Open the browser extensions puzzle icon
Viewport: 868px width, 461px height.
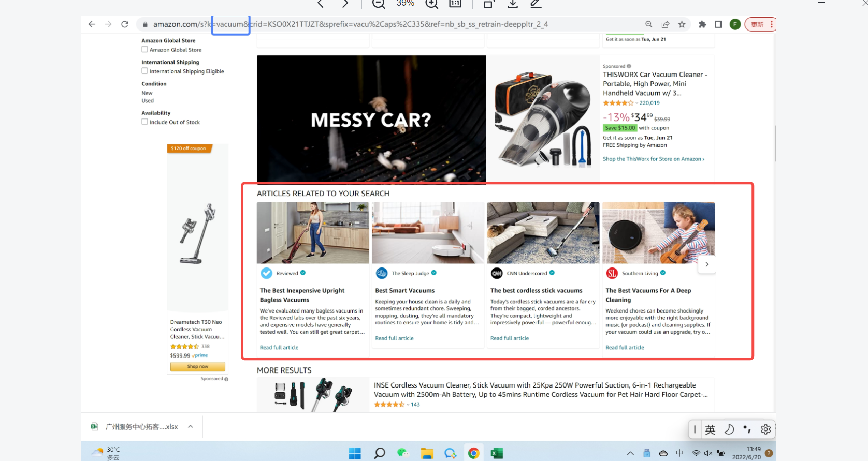702,24
